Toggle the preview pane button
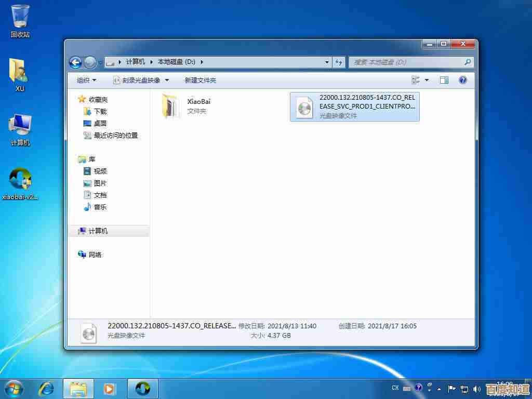This screenshot has width=532, height=399. (x=444, y=80)
